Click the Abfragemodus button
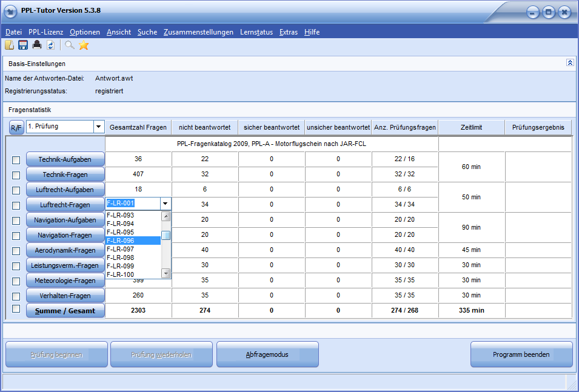 tap(267, 354)
